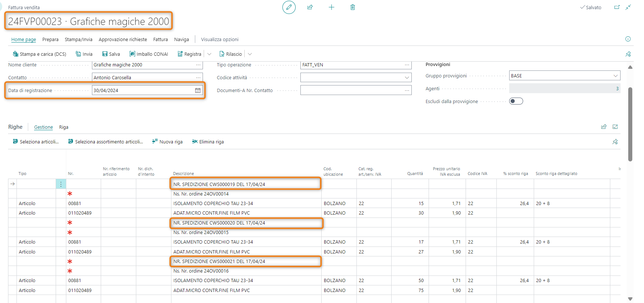
Task: Click the information icon beside Visualizza opzioni
Action: point(628,39)
